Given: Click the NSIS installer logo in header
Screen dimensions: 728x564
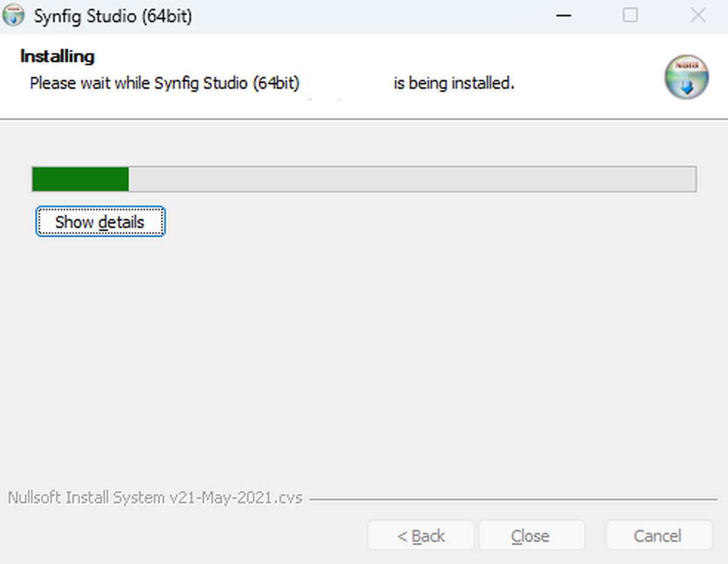Looking at the screenshot, I should [686, 77].
